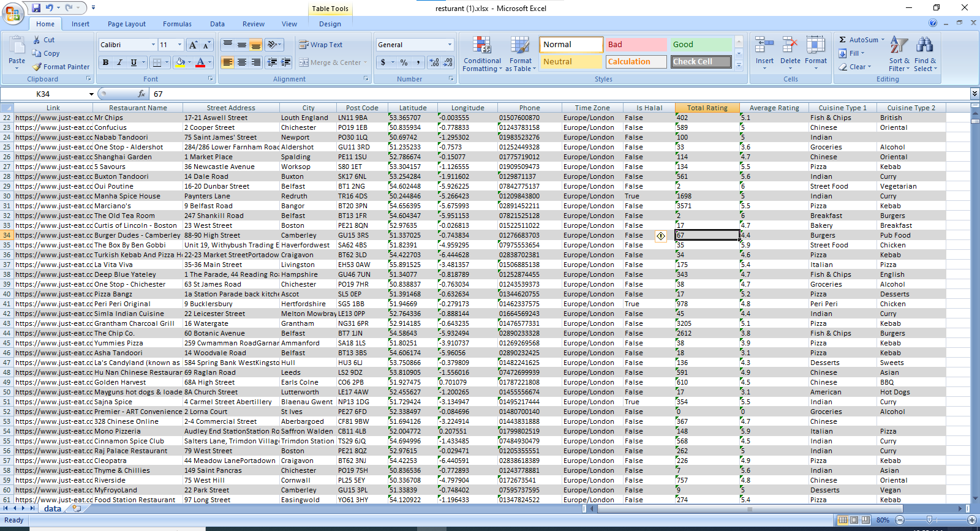
Task: Toggle Top Align vertical alignment
Action: [228, 45]
